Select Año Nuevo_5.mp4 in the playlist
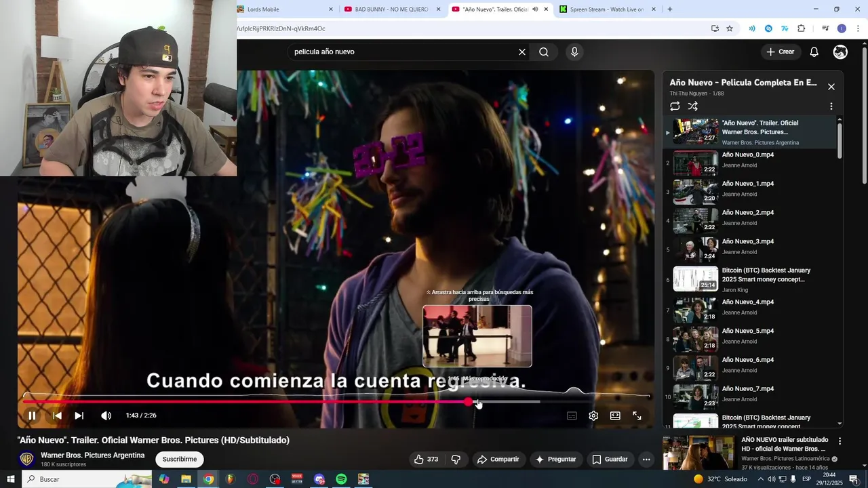Viewport: 868px width, 488px height. [x=751, y=339]
